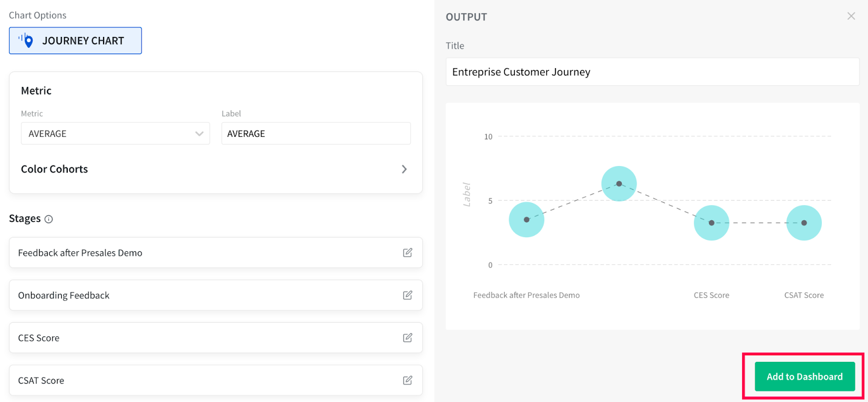Click Add to Dashboard button
Image resolution: width=868 pixels, height=402 pixels.
[x=804, y=377]
